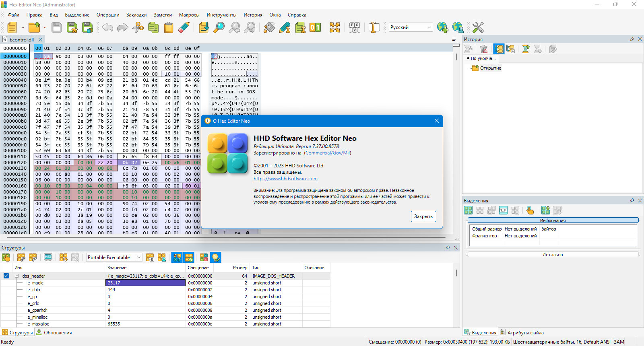Click the Find magnifier icon in toolbar

[219, 27]
